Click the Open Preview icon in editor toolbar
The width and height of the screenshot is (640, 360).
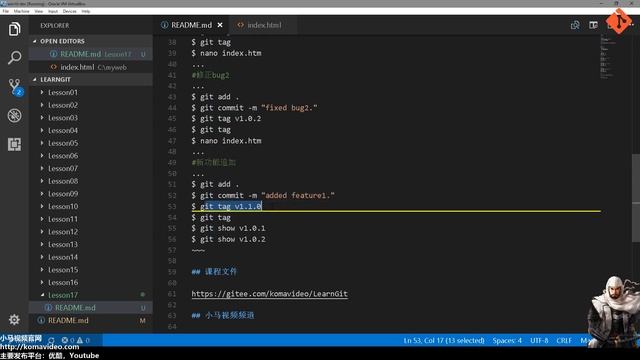(x=575, y=25)
